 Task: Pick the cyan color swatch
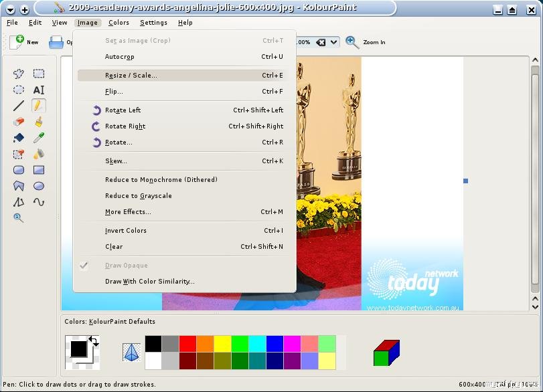point(257,344)
